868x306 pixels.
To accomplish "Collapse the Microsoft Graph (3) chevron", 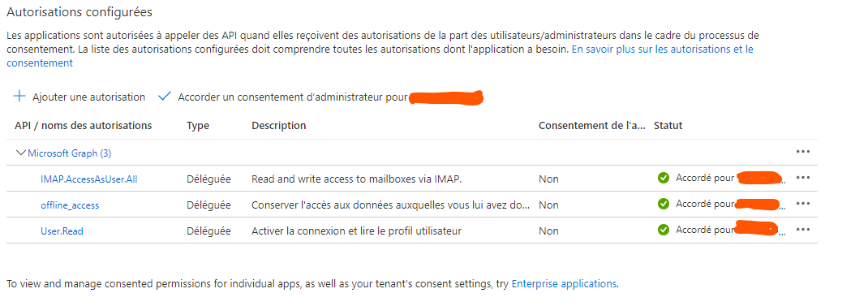I will pyautogui.click(x=22, y=153).
